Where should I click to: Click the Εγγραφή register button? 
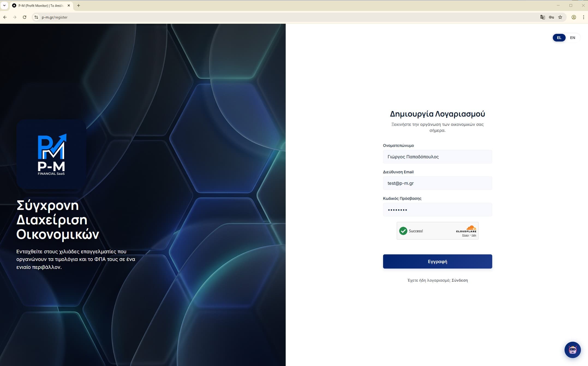click(437, 261)
